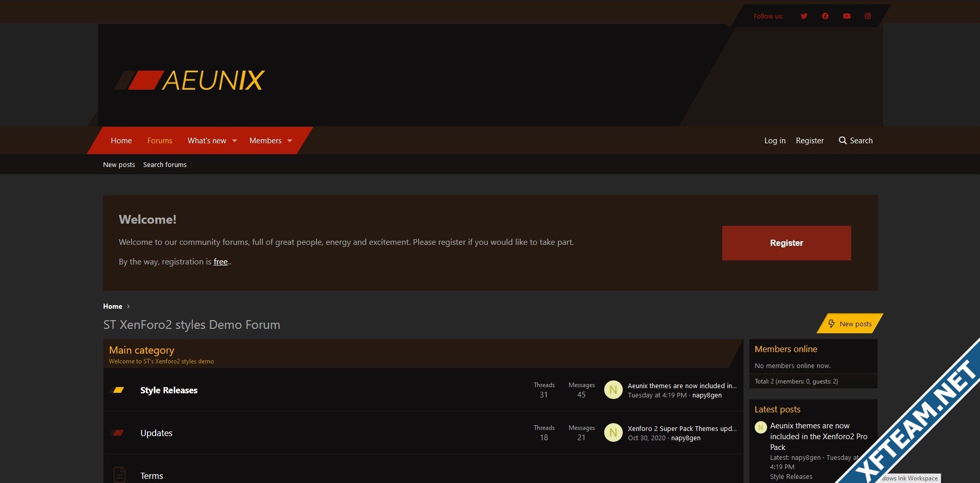980x483 pixels.
Task: Click the AEUNIX logo
Action: (189, 80)
